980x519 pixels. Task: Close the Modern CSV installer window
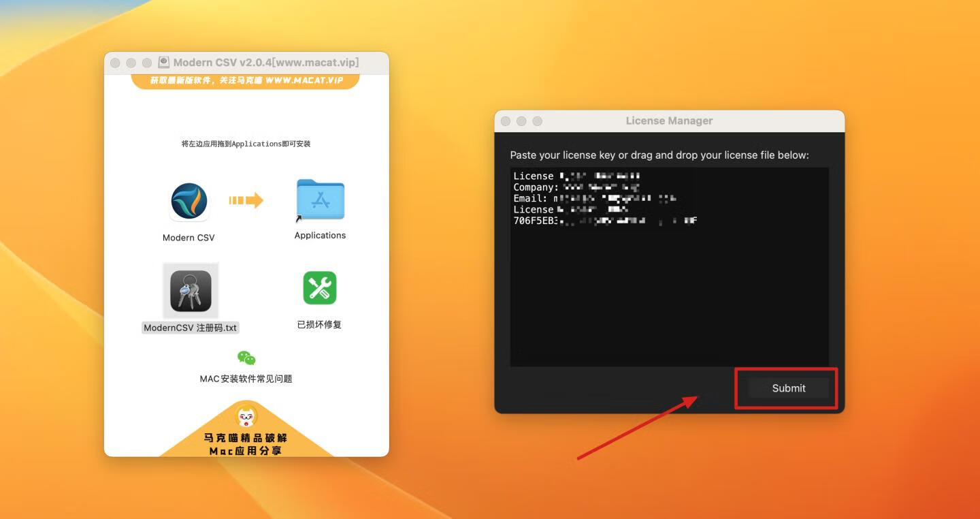(x=115, y=63)
